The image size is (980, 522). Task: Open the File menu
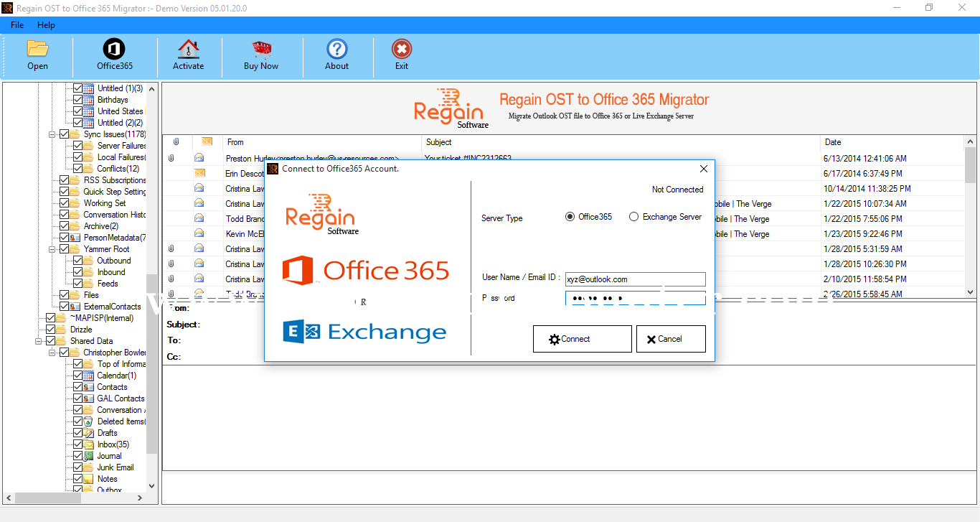pyautogui.click(x=17, y=25)
